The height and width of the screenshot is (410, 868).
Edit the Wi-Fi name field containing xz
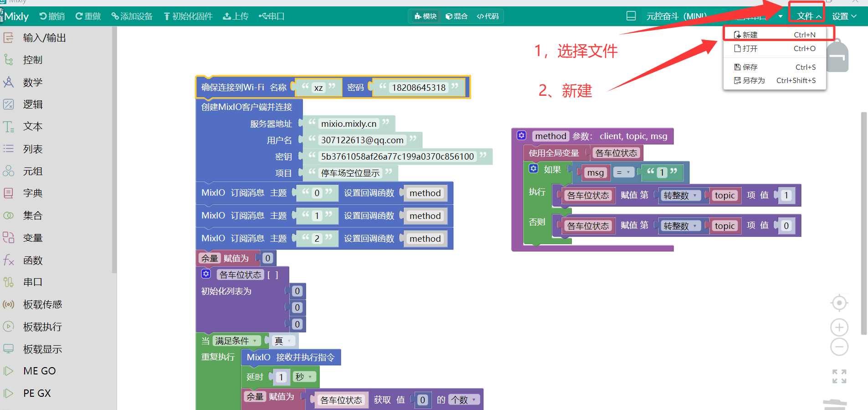tap(318, 88)
